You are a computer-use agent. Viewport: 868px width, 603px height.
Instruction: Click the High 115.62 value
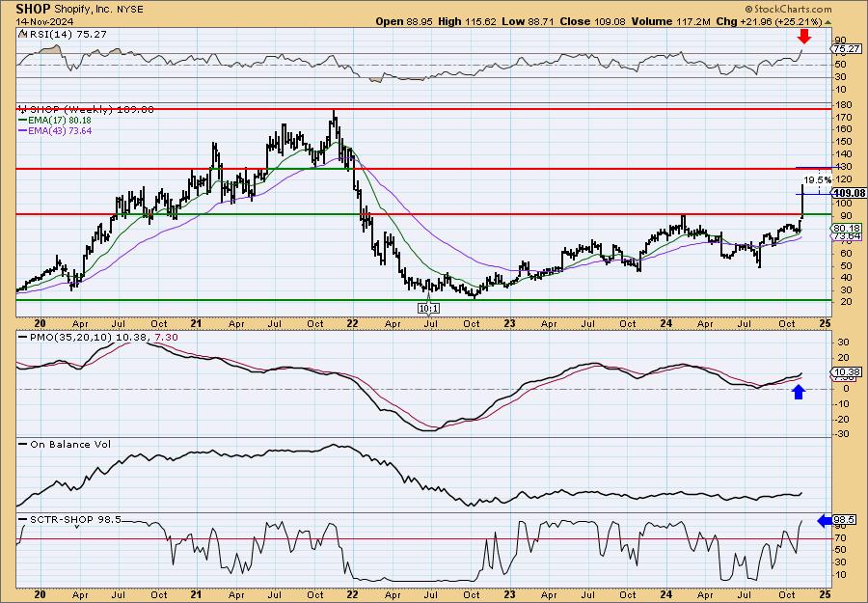click(467, 21)
